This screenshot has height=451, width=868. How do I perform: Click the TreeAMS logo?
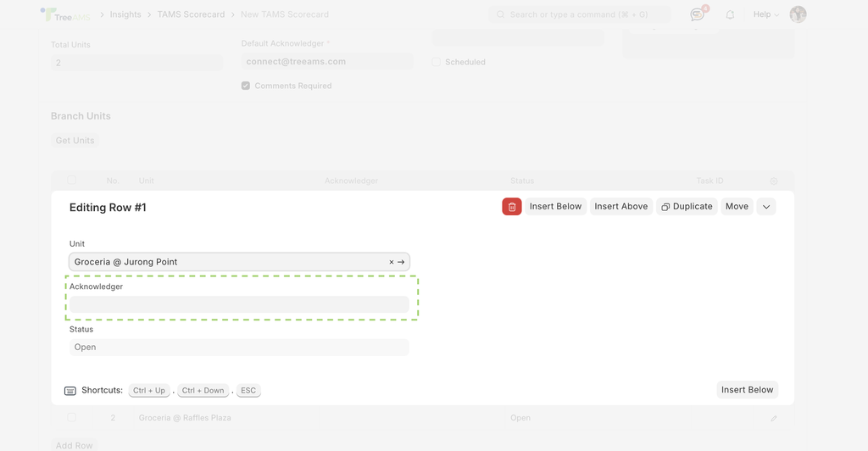click(65, 14)
